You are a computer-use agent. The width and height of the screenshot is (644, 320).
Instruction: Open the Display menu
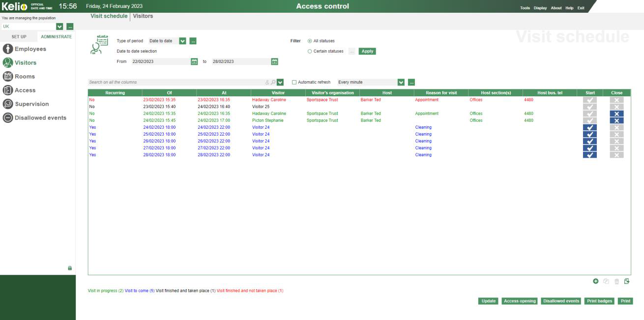[540, 8]
